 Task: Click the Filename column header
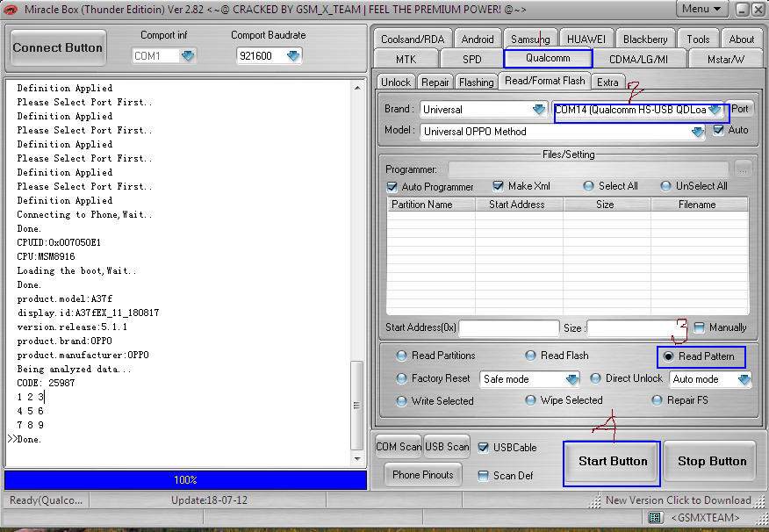pos(699,205)
